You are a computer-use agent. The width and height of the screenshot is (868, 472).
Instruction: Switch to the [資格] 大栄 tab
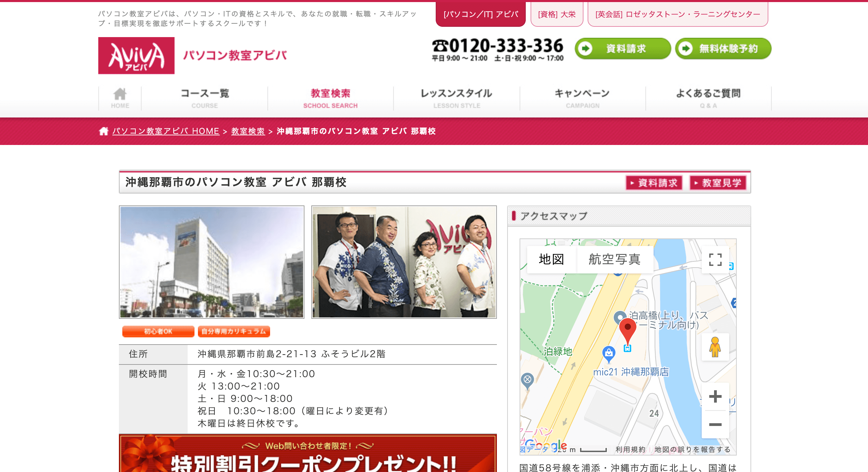[x=557, y=14]
